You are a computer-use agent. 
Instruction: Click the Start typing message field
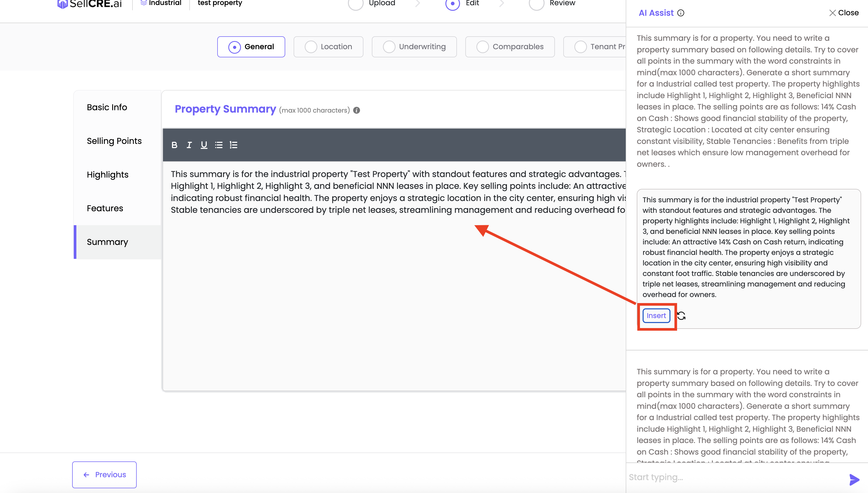(x=732, y=477)
